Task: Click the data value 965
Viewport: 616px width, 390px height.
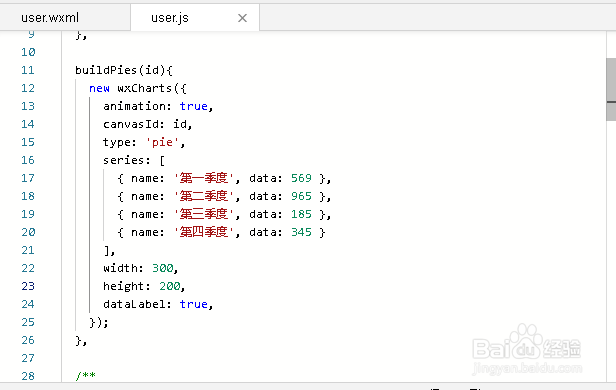Action: pos(301,196)
